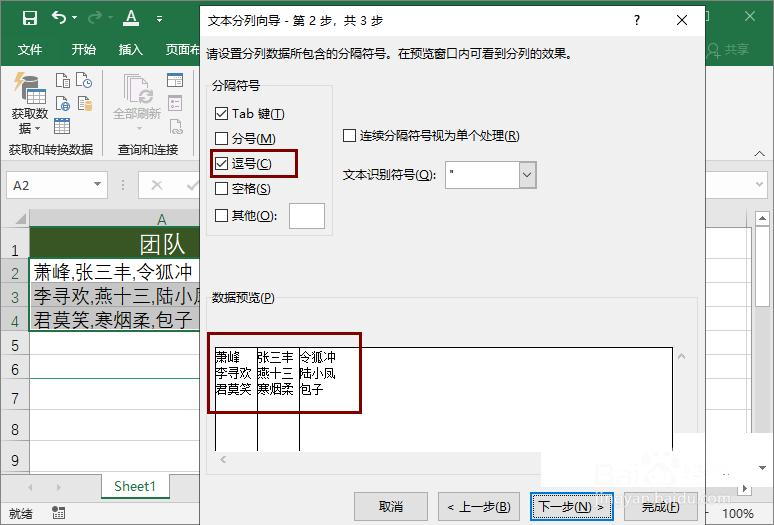Select cell containing 李寻欢,燕十三

click(115, 296)
